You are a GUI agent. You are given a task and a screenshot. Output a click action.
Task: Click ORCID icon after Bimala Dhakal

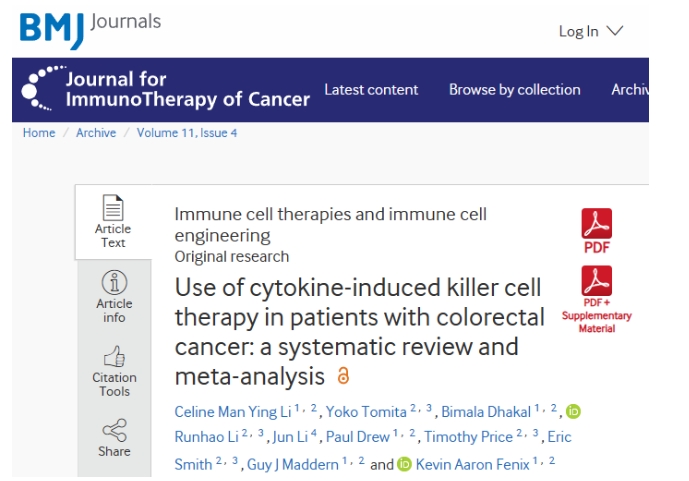pyautogui.click(x=573, y=412)
